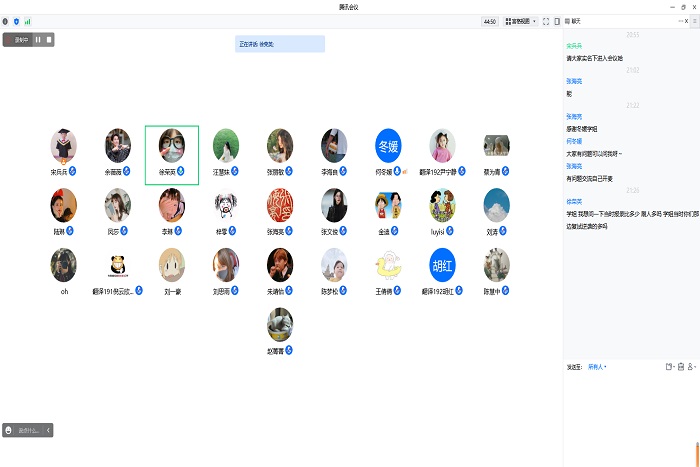Close the chat panel
700x467 pixels.
686,20
